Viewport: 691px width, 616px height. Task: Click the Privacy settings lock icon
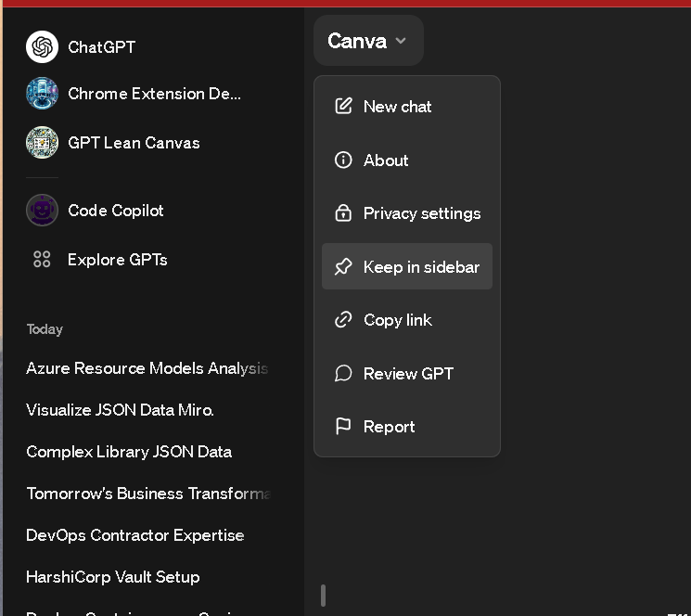point(343,212)
